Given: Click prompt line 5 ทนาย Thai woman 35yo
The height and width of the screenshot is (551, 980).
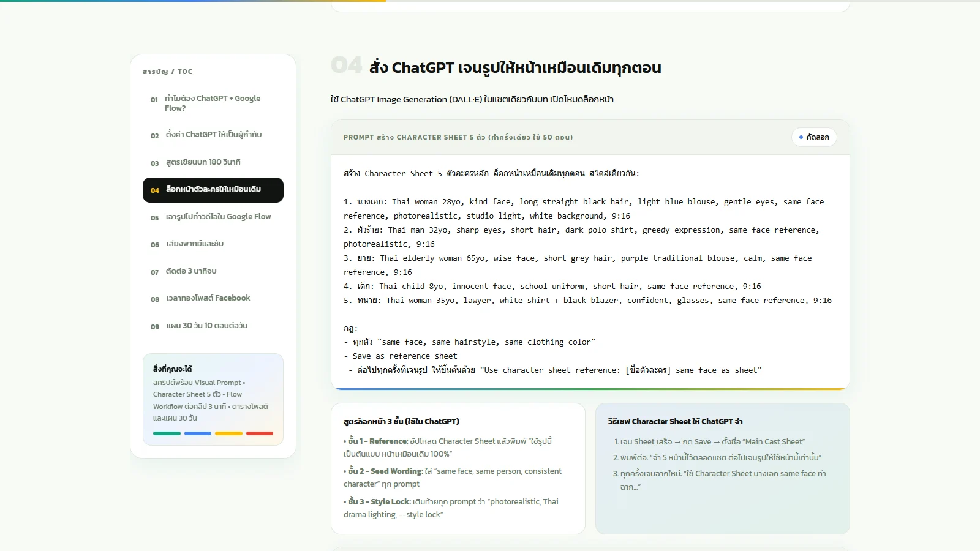Looking at the screenshot, I should (587, 300).
